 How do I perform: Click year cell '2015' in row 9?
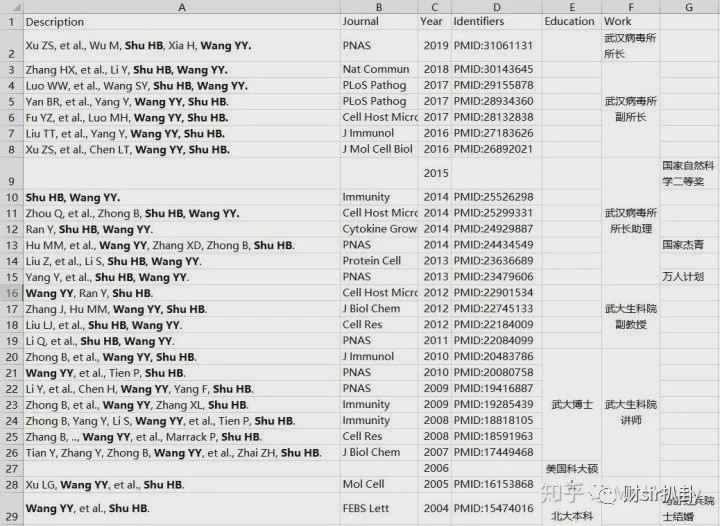tap(436, 173)
